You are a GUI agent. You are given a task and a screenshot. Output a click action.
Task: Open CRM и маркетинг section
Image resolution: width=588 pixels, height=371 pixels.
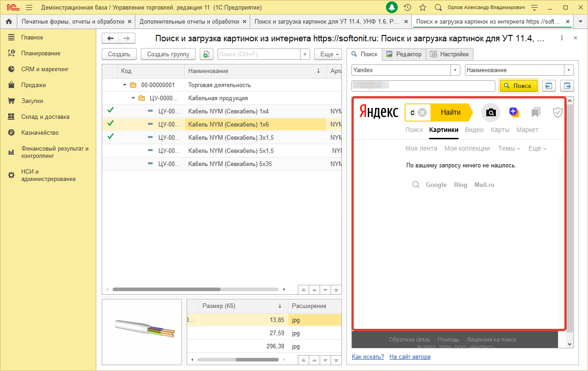(44, 69)
